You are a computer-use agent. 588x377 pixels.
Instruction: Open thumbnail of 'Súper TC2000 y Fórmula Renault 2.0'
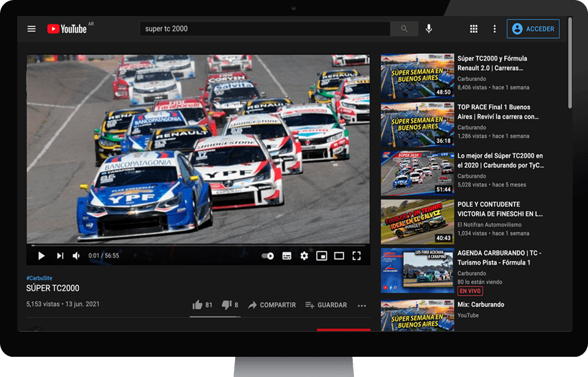click(417, 76)
